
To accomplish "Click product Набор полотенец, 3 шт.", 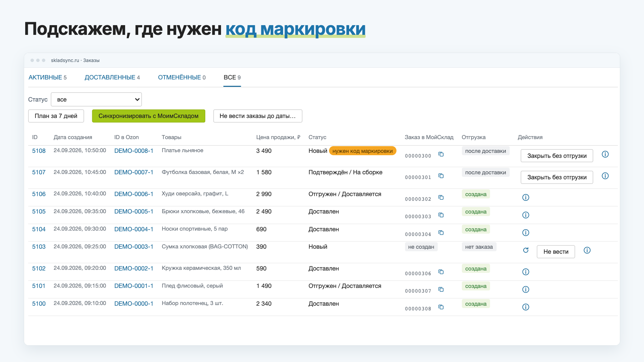I will tap(193, 303).
